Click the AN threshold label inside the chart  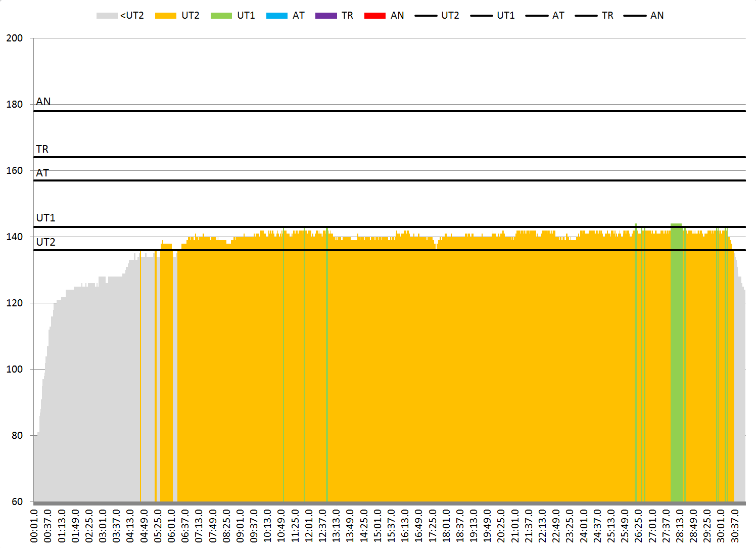[x=43, y=102]
